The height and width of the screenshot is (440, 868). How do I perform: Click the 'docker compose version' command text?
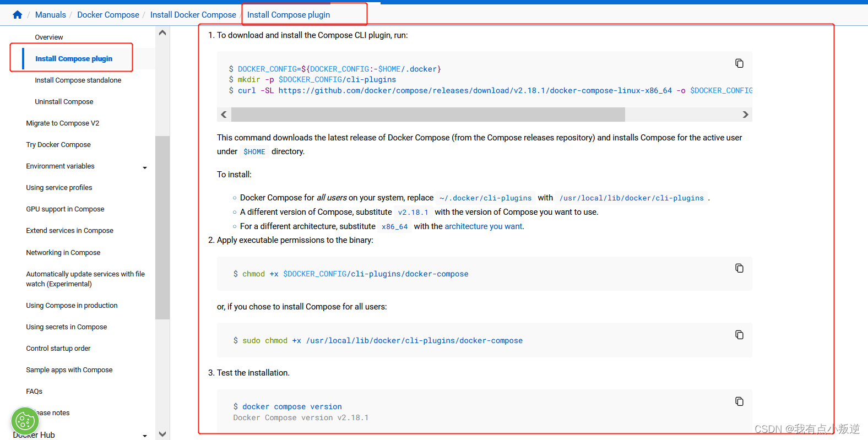coord(292,407)
